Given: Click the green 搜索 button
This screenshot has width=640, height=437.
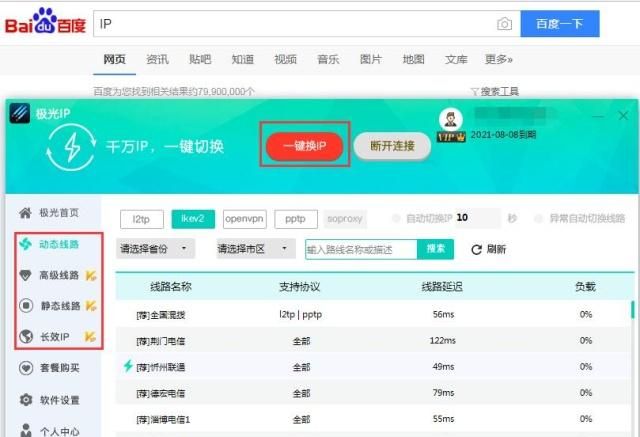Looking at the screenshot, I should coord(435,249).
